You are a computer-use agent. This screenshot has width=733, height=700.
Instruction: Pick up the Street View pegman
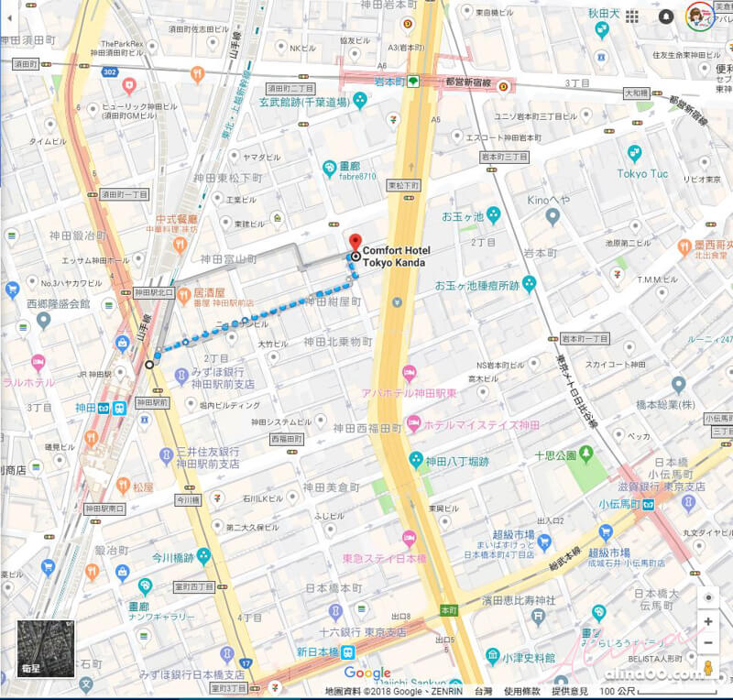pyautogui.click(x=708, y=668)
